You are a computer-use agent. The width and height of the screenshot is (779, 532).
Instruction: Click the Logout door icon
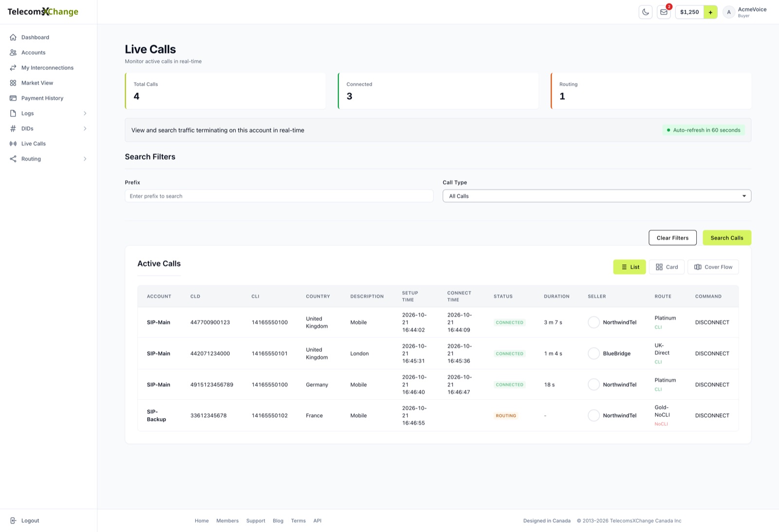[x=13, y=520]
